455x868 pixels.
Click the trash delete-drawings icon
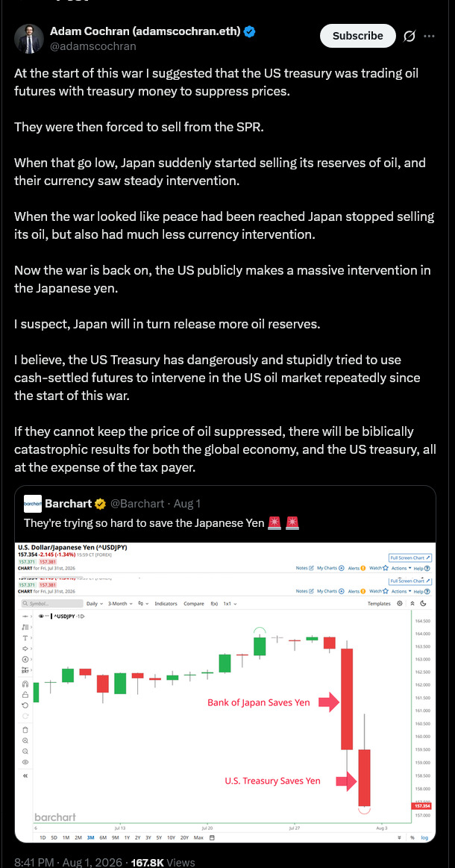point(25,728)
